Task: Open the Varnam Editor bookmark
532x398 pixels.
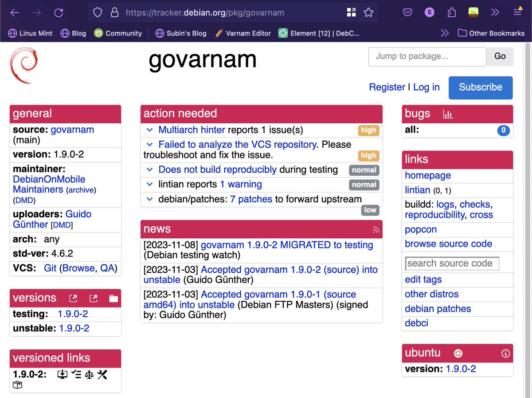Action: [243, 33]
